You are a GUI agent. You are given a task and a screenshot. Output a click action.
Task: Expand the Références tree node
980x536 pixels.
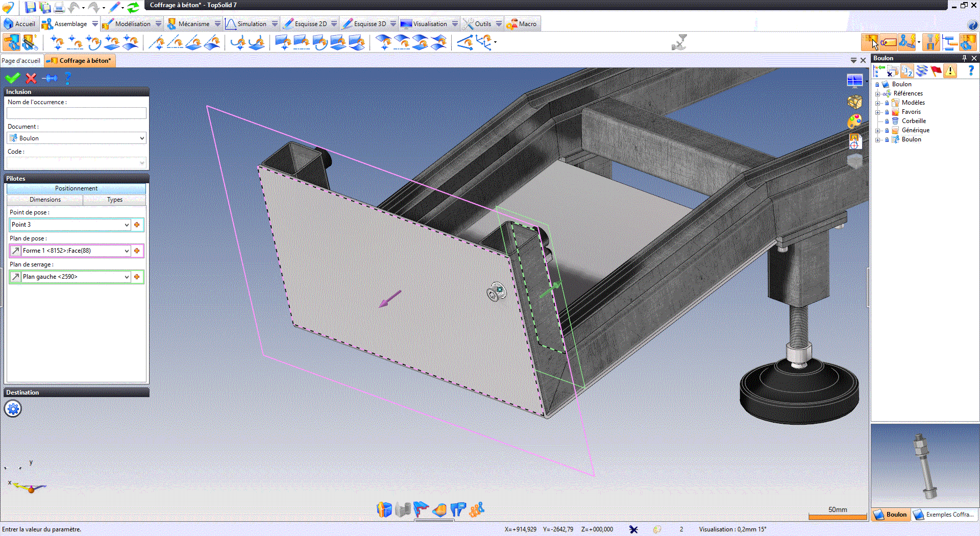click(x=878, y=94)
